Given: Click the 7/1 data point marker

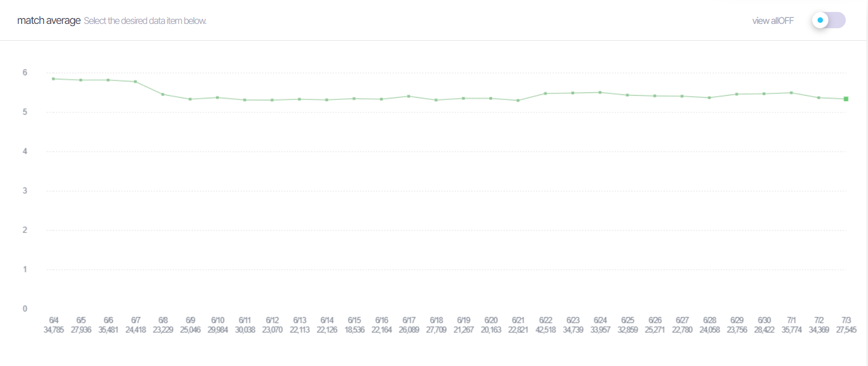Looking at the screenshot, I should [792, 93].
